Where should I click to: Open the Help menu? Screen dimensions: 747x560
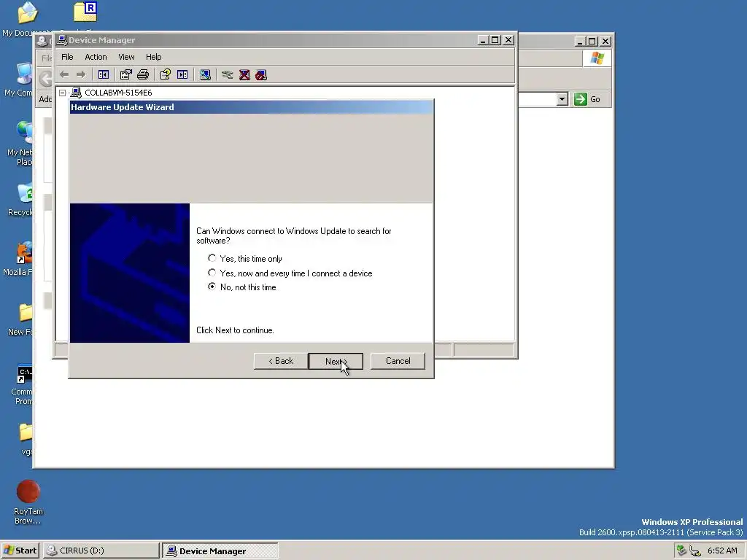pyautogui.click(x=153, y=57)
